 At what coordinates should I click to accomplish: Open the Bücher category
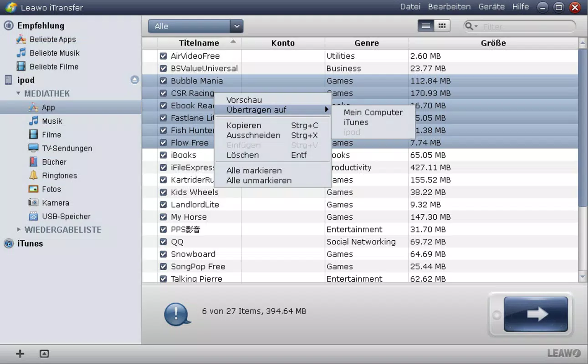click(x=54, y=162)
